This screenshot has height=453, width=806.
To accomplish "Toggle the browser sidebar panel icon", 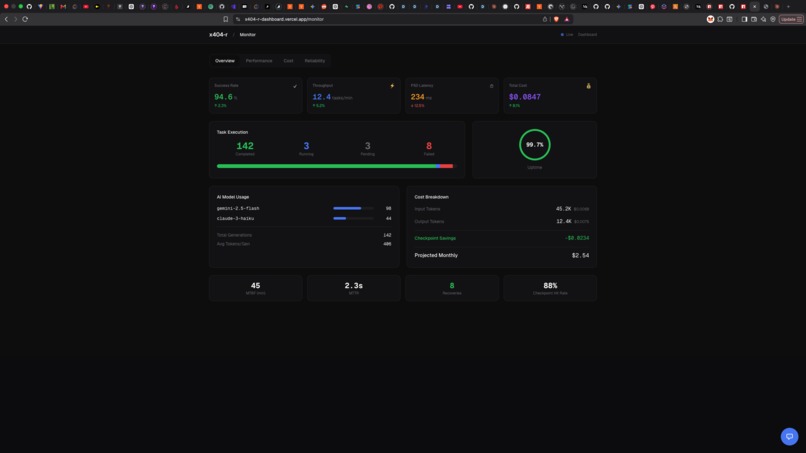I will click(x=744, y=19).
